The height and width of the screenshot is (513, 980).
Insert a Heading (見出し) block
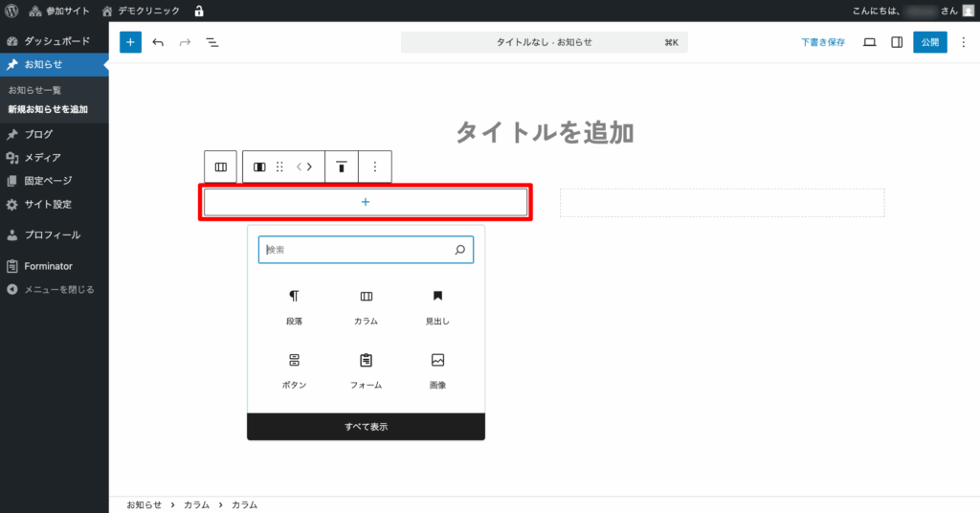pyautogui.click(x=437, y=307)
